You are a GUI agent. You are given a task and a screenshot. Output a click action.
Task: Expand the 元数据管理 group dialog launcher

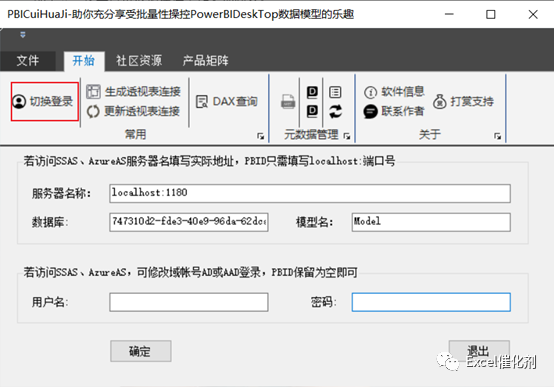pyautogui.click(x=347, y=136)
